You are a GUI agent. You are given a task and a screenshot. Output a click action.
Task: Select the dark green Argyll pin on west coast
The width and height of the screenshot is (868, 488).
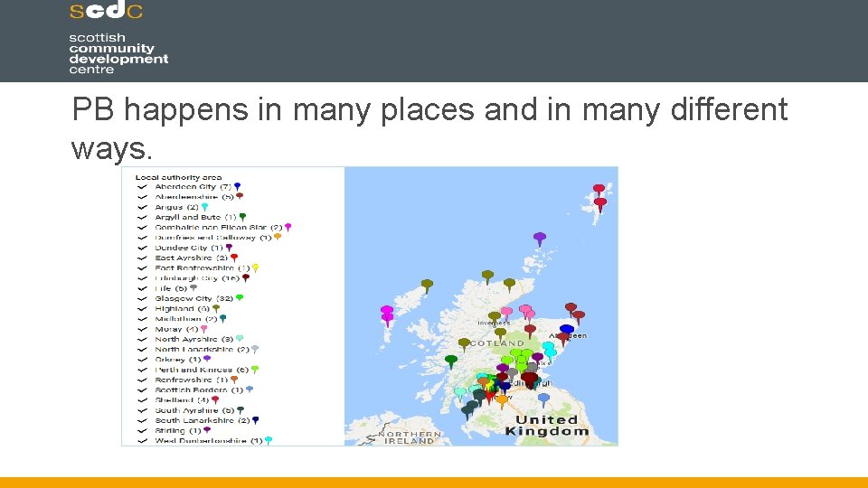(x=451, y=361)
